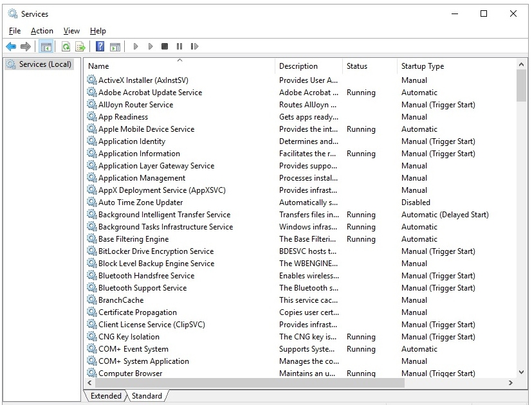Select Application Layer Gateway Service row
Viewport: 532px width, 405px height.
300,165
